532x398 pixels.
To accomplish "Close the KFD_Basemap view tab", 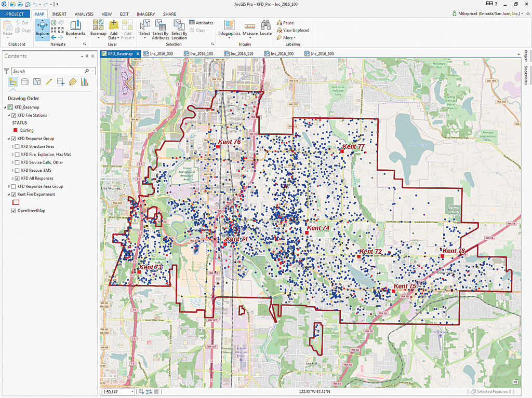I will (x=138, y=53).
